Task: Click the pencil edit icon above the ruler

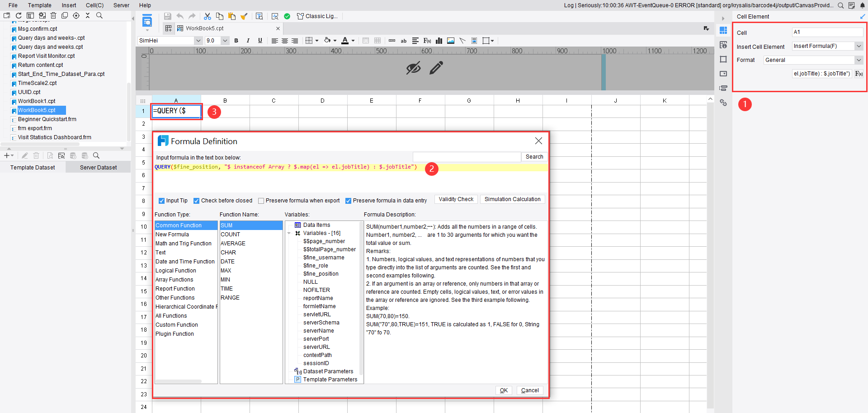Action: click(x=436, y=68)
